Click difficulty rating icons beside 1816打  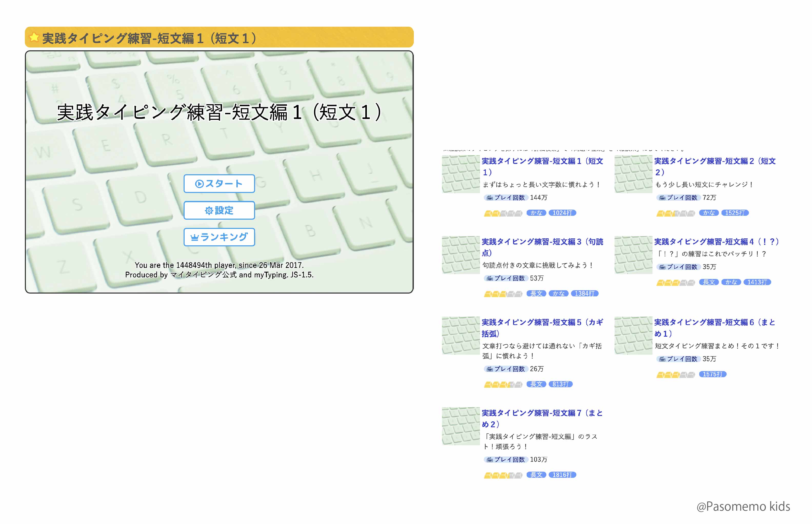click(x=503, y=475)
